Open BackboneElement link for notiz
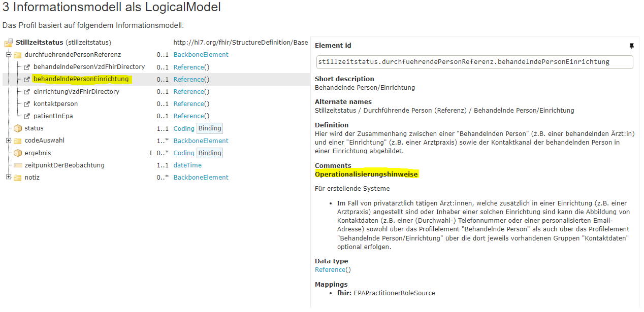 [x=201, y=178]
